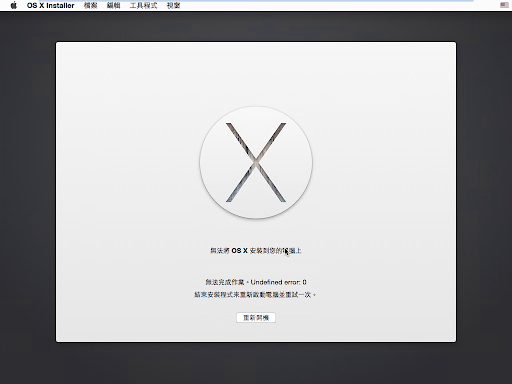The width and height of the screenshot is (512, 384).
Task: Click the 無法將 OS X 安裝 heading text
Action: (256, 251)
